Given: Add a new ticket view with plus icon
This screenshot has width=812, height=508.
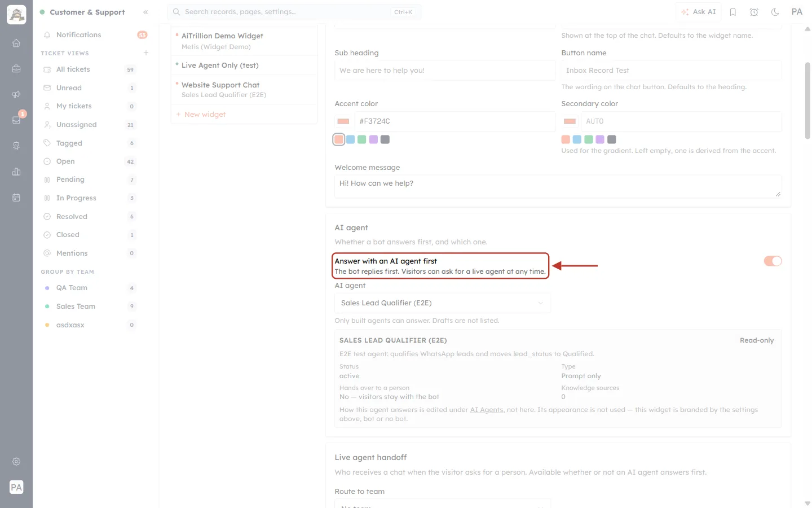Looking at the screenshot, I should 146,53.
